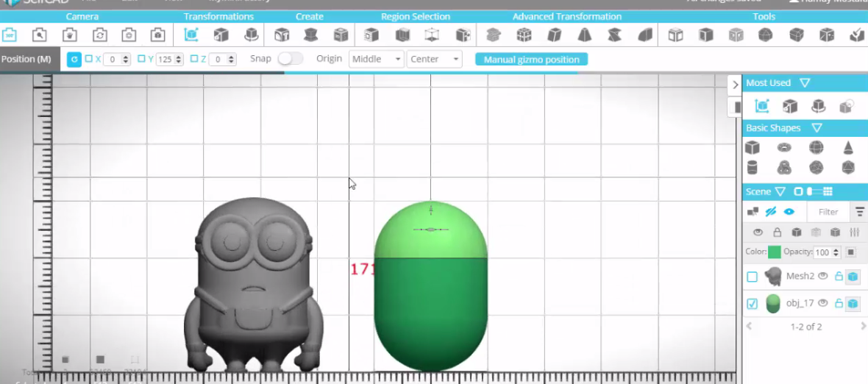Tick the Y axis checkbox
Screen dimensions: 868x384
[x=141, y=59]
